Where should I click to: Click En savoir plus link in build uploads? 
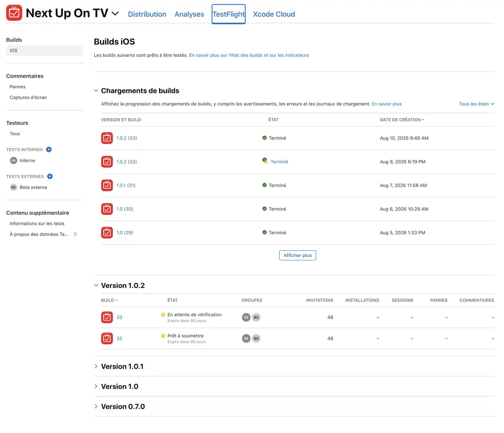(387, 104)
